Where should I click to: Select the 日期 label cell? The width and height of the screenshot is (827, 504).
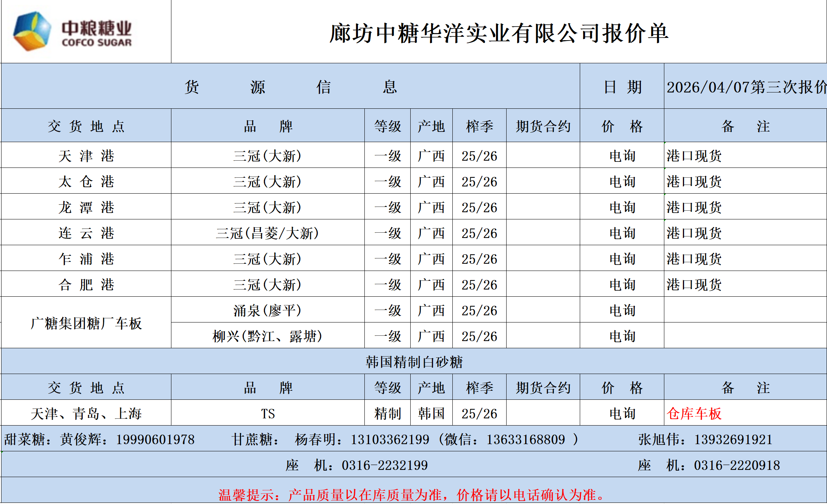pos(622,87)
